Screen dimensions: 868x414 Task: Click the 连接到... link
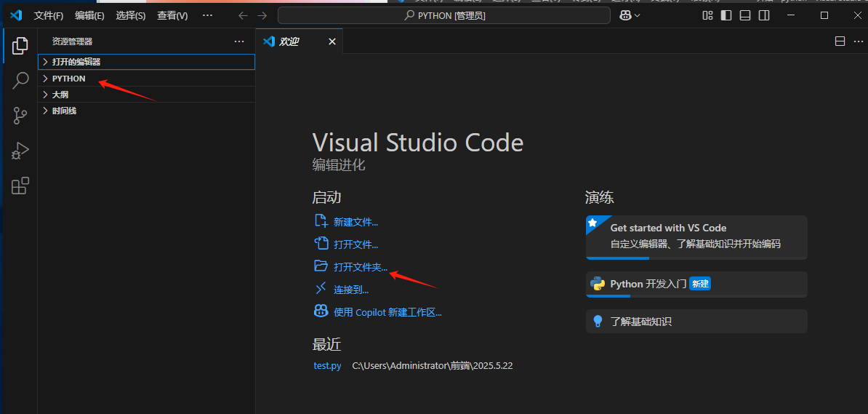point(351,290)
